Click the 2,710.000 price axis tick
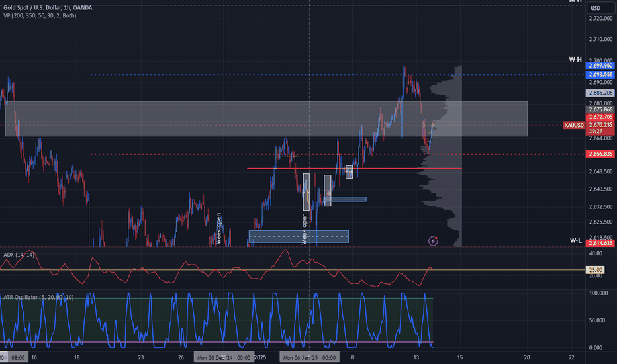617x364 pixels. (600, 39)
